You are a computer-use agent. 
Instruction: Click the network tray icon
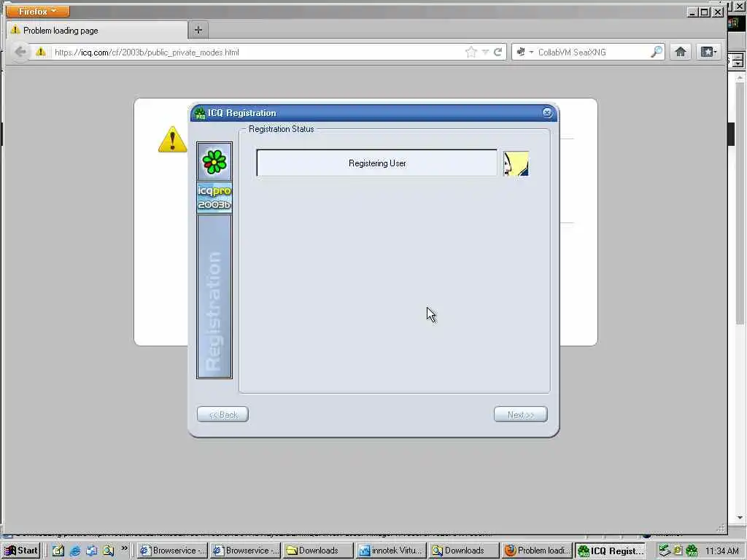tap(665, 551)
